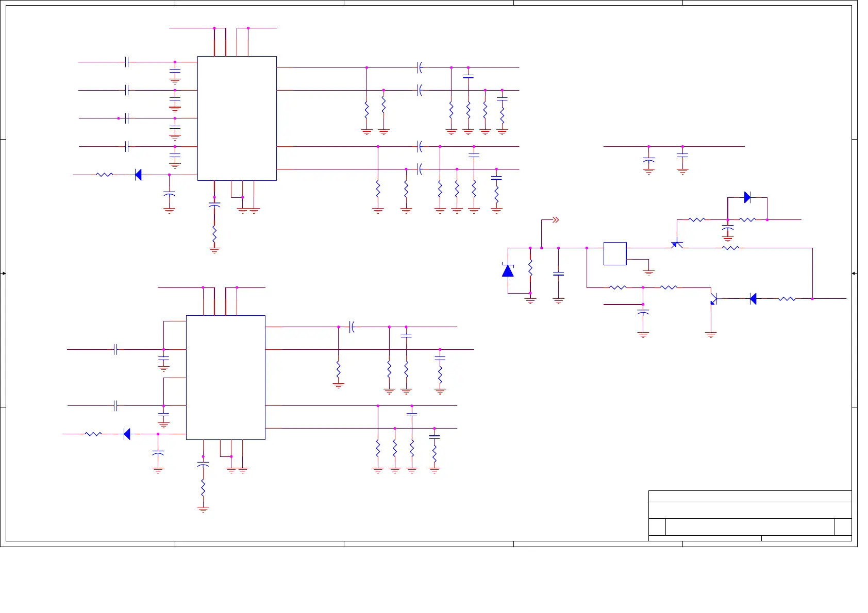
Task: Select the lower large IC block
Action: (x=226, y=378)
